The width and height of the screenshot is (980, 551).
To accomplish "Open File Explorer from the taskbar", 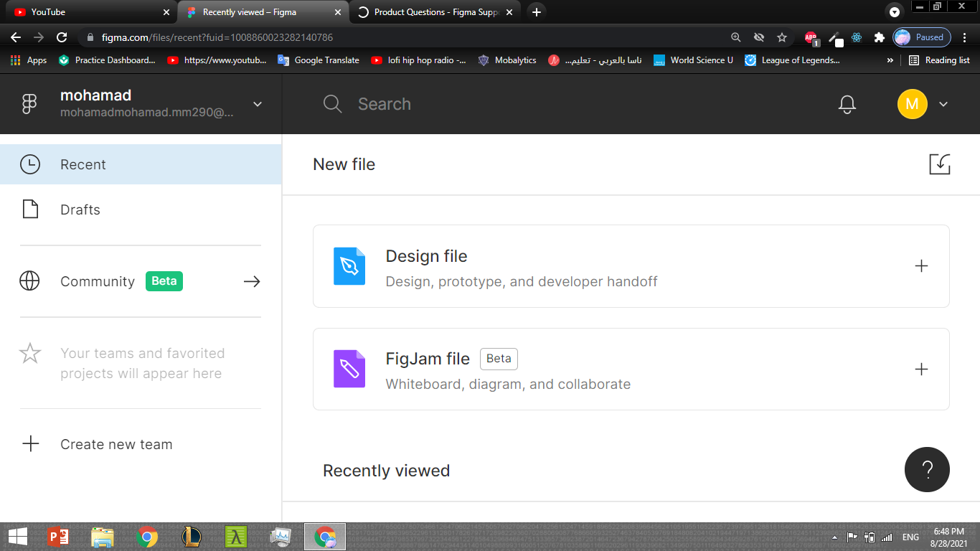I will [x=103, y=537].
